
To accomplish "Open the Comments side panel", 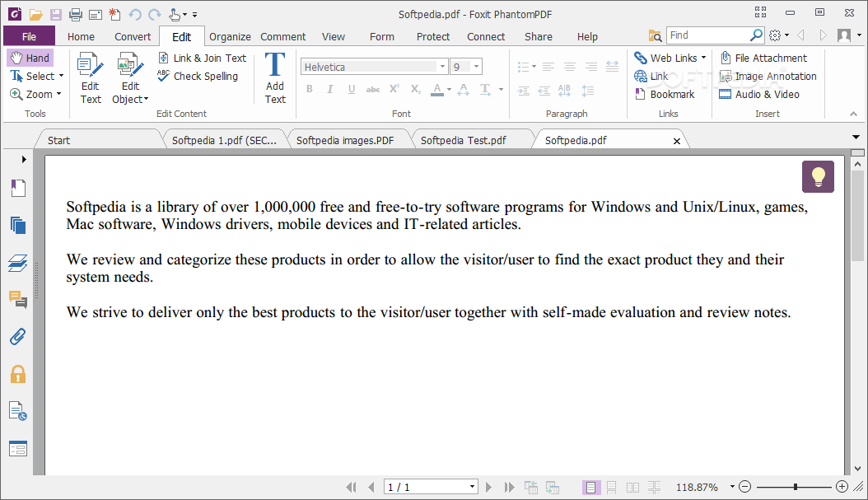I will pos(18,300).
